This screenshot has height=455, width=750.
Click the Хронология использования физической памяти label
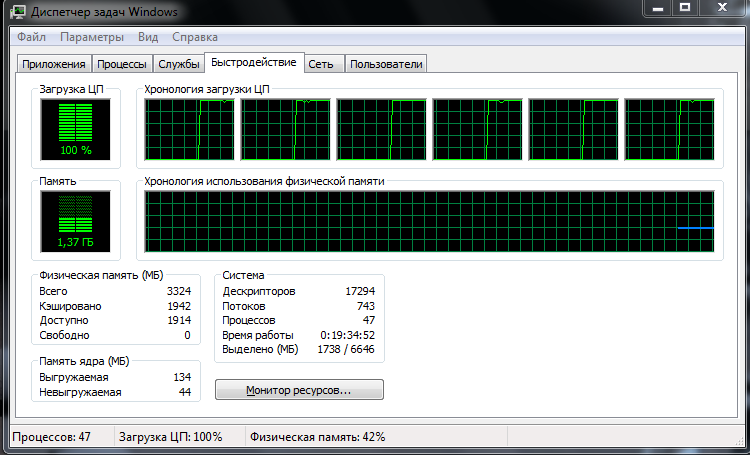[x=264, y=181]
